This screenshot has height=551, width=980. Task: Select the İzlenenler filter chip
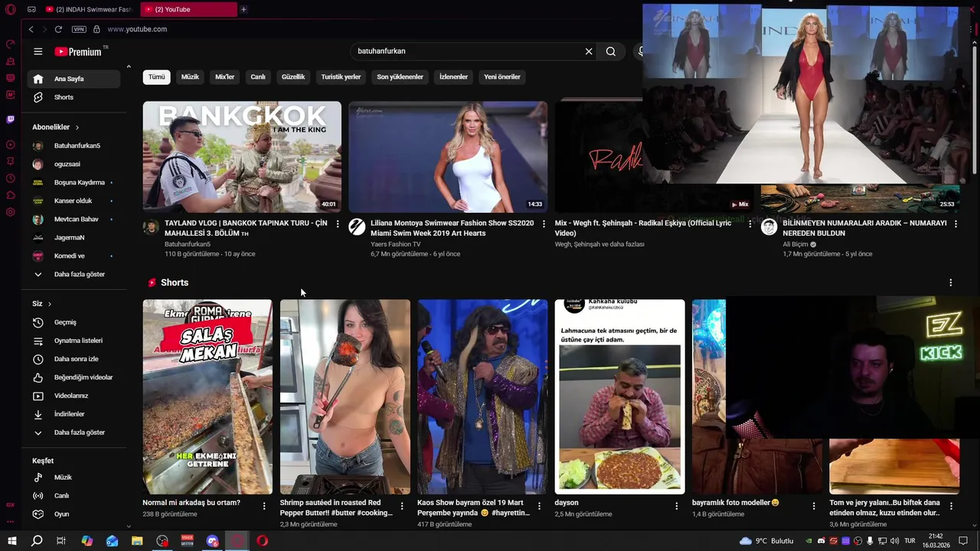click(x=453, y=77)
